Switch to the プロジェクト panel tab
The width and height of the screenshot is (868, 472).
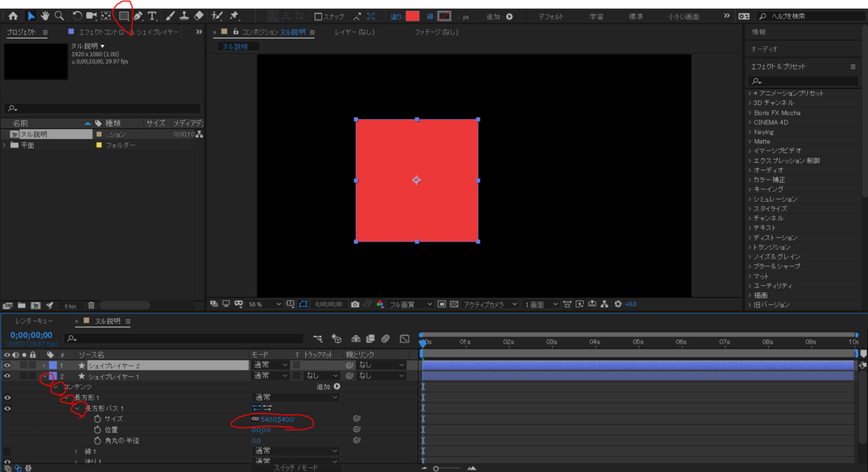[22, 33]
